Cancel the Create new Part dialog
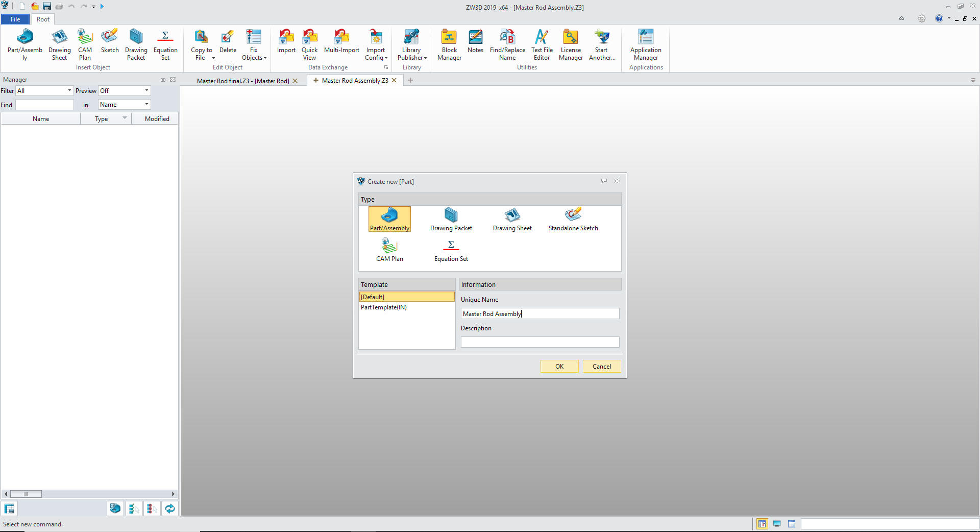Image resolution: width=980 pixels, height=532 pixels. coord(601,367)
